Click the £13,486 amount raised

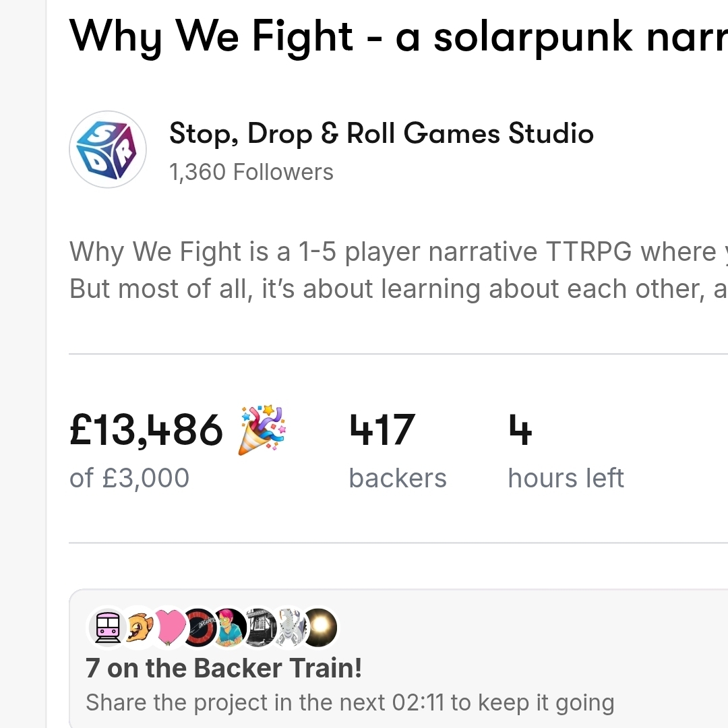pyautogui.click(x=146, y=430)
